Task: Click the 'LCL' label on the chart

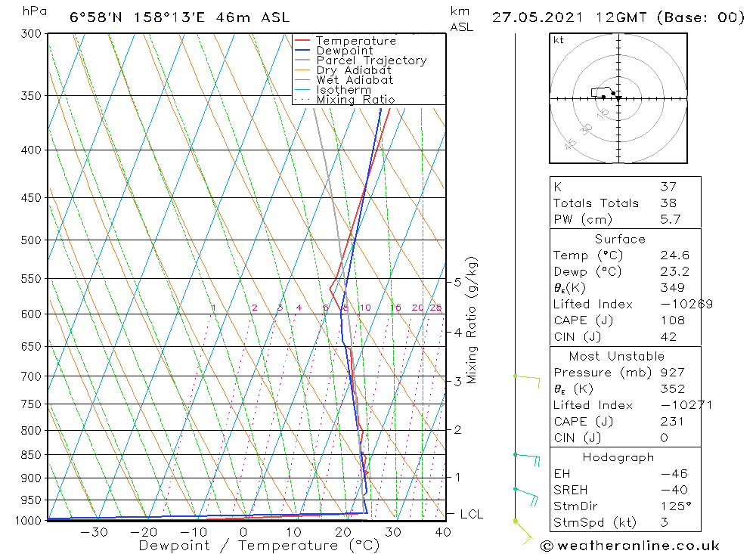Action: tap(472, 515)
